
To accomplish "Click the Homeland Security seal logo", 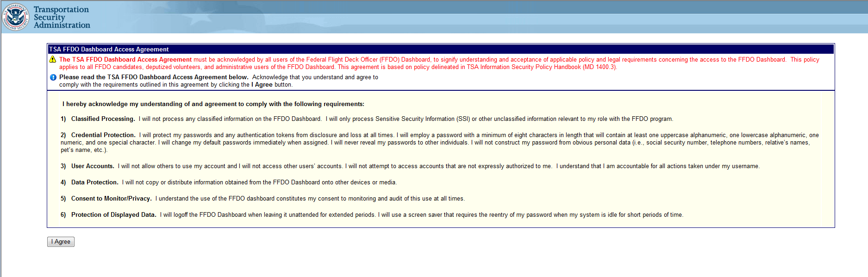I will [x=16, y=17].
